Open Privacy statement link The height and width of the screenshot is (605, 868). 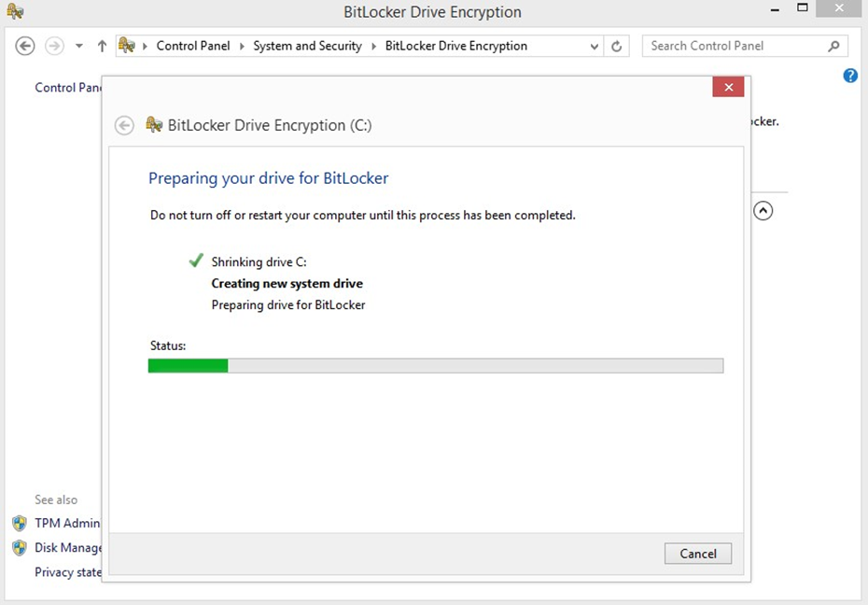[x=67, y=572]
